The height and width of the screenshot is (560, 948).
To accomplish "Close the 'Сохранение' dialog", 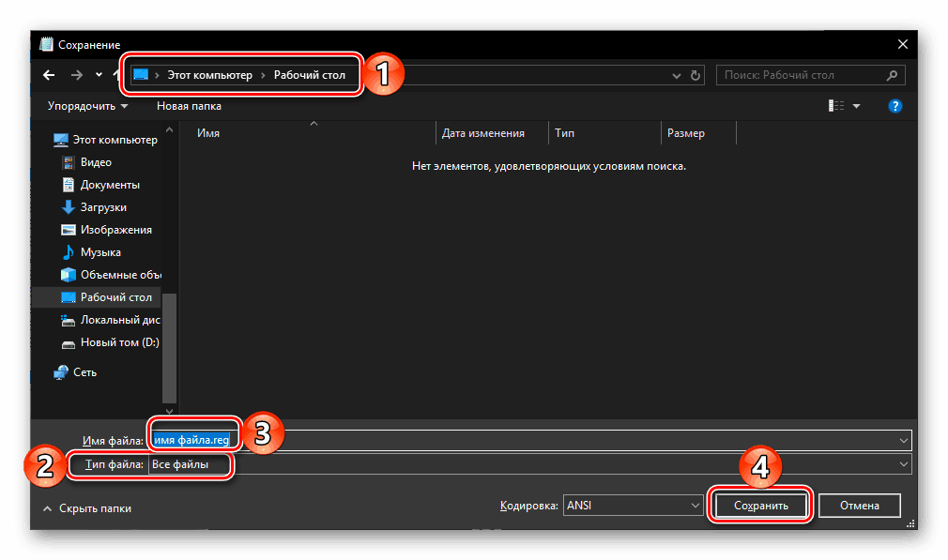I will pyautogui.click(x=903, y=44).
